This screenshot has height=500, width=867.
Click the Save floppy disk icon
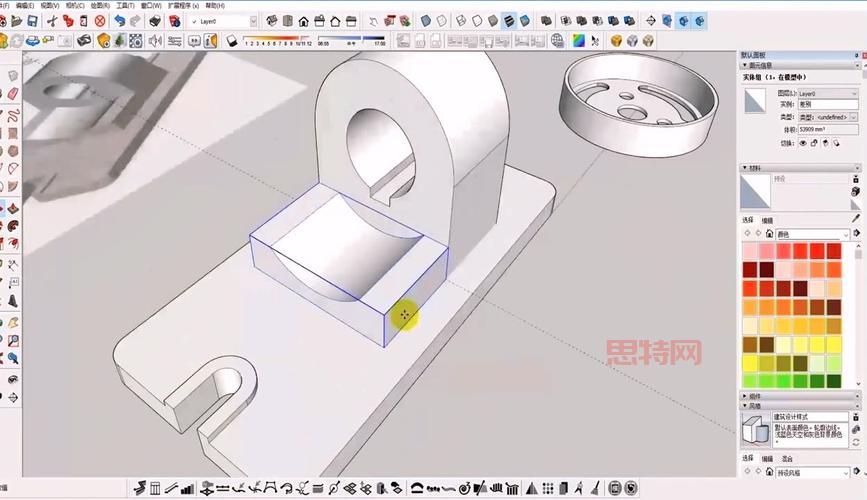pos(30,21)
